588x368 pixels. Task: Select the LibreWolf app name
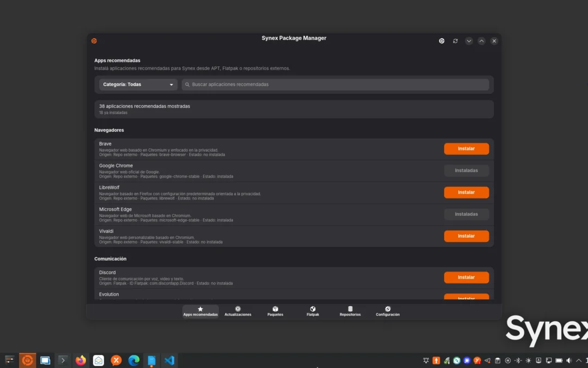pos(109,188)
